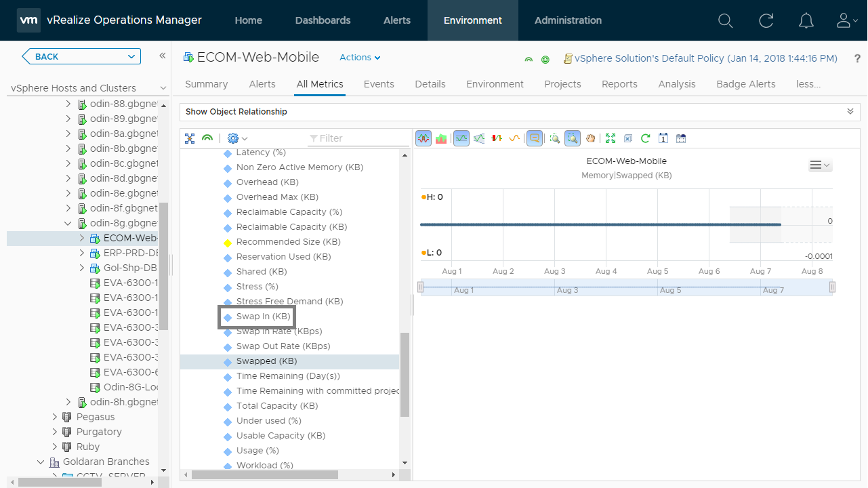Click the Pegasus datacenter icon

(67, 417)
